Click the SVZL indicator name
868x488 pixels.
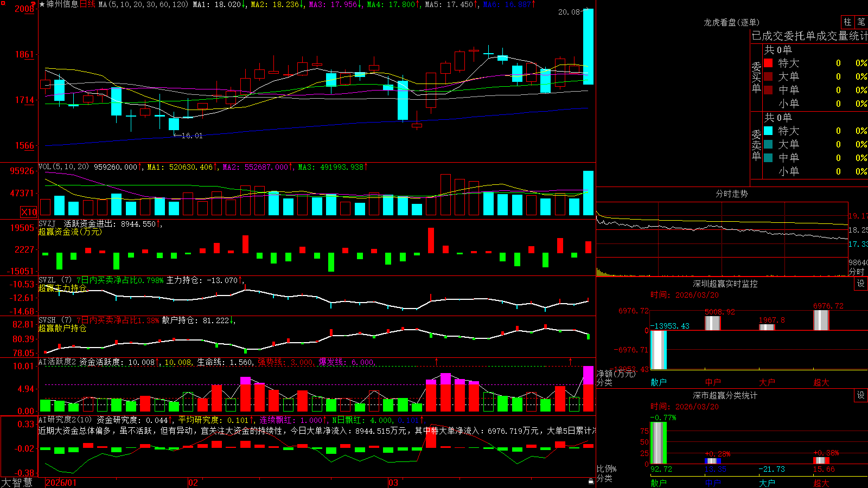pyautogui.click(x=47, y=280)
